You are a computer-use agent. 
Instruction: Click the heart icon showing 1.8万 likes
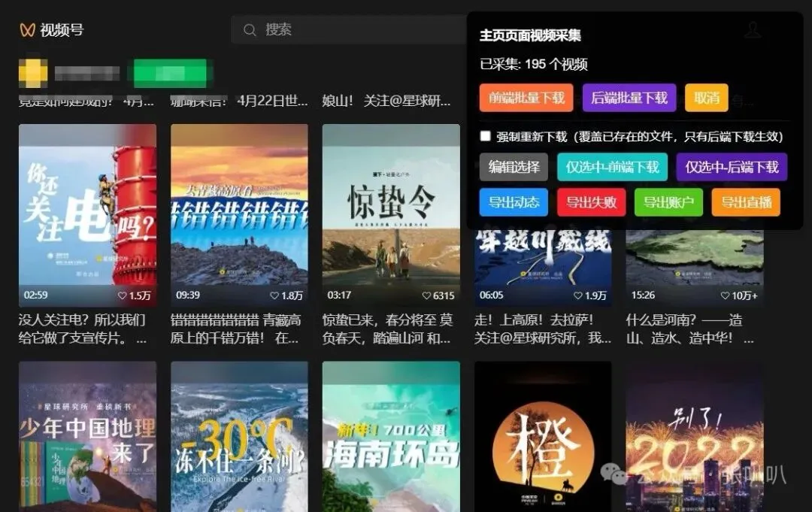pos(274,295)
